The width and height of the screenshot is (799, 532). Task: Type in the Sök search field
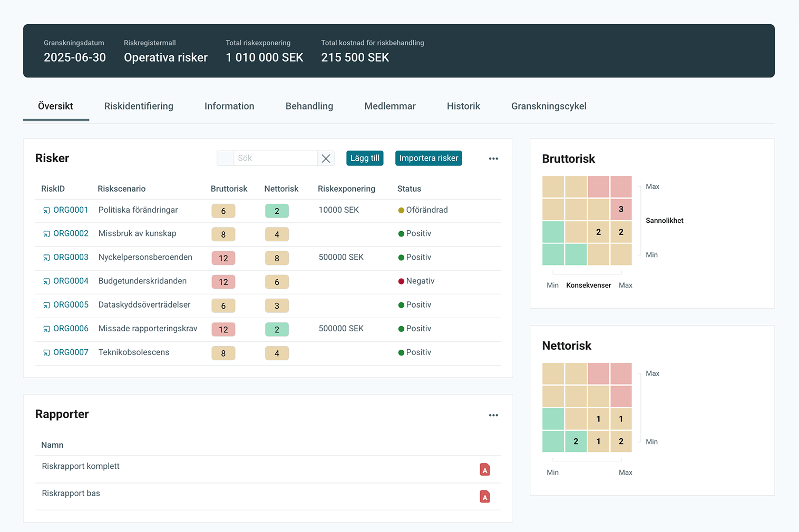click(275, 159)
